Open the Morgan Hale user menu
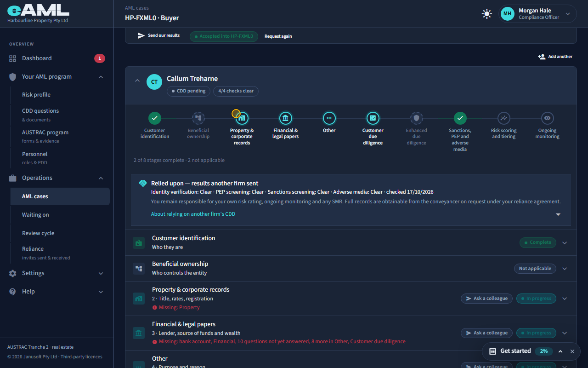 point(538,14)
